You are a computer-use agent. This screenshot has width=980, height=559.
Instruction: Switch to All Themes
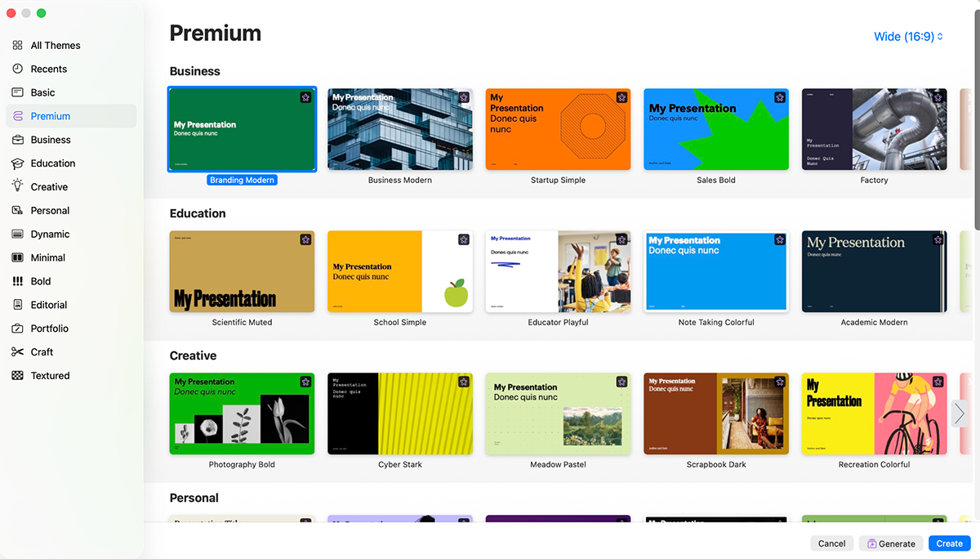(18, 45)
